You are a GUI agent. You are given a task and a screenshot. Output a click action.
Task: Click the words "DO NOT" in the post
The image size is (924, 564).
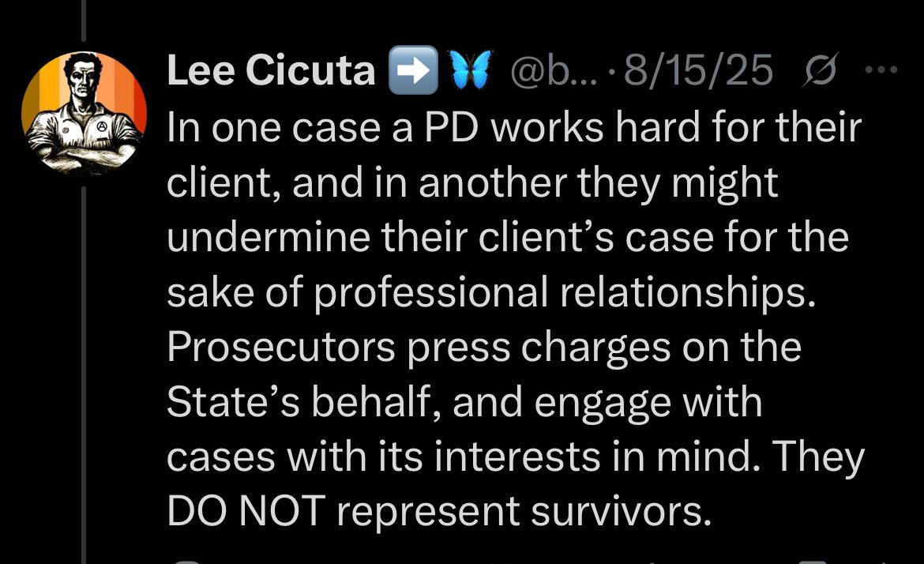tap(246, 511)
